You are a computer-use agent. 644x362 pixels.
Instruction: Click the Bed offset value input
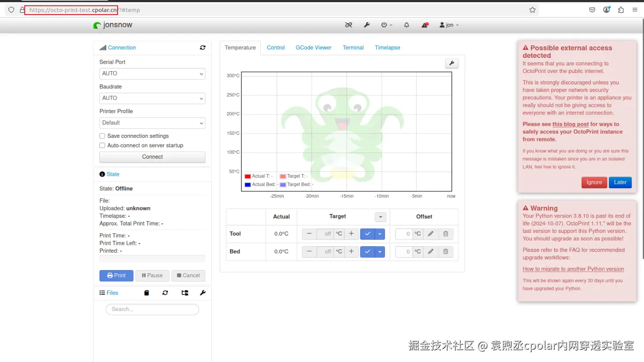pyautogui.click(x=404, y=252)
